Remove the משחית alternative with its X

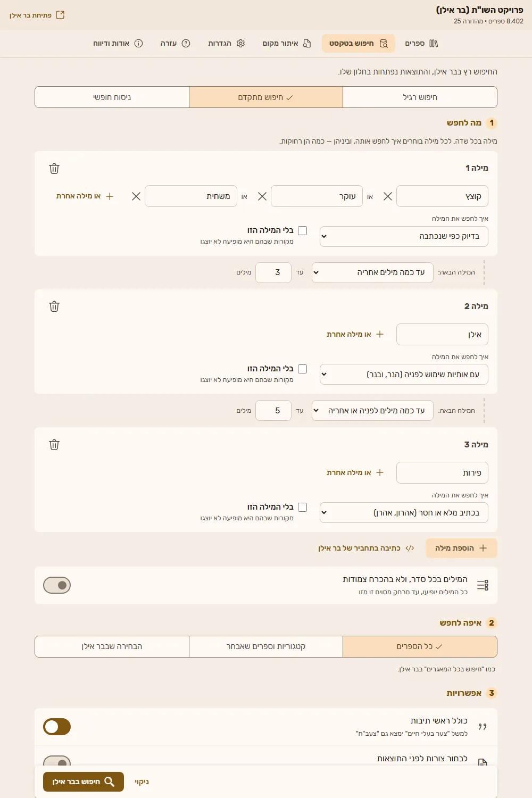point(136,196)
